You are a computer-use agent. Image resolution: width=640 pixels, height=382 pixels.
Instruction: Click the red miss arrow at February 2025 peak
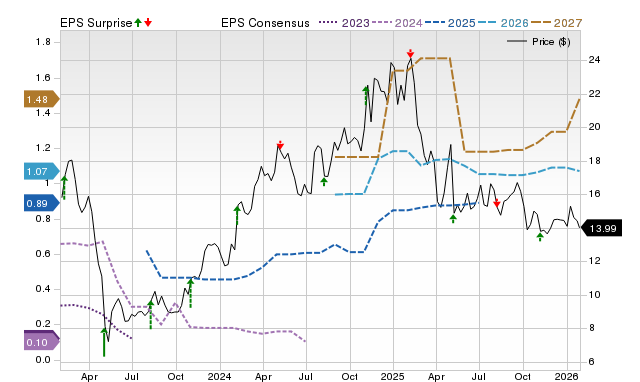(410, 53)
